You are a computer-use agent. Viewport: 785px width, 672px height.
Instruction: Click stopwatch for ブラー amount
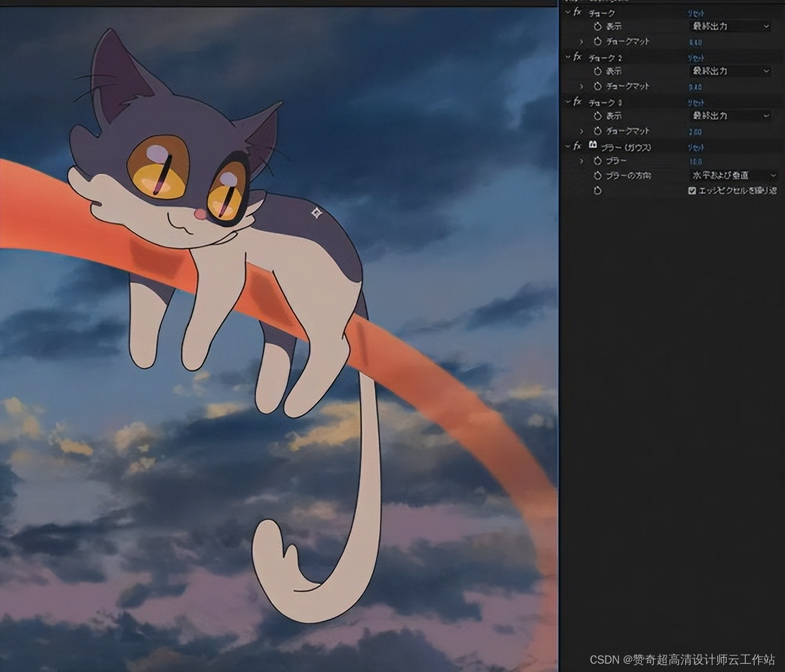coord(598,161)
